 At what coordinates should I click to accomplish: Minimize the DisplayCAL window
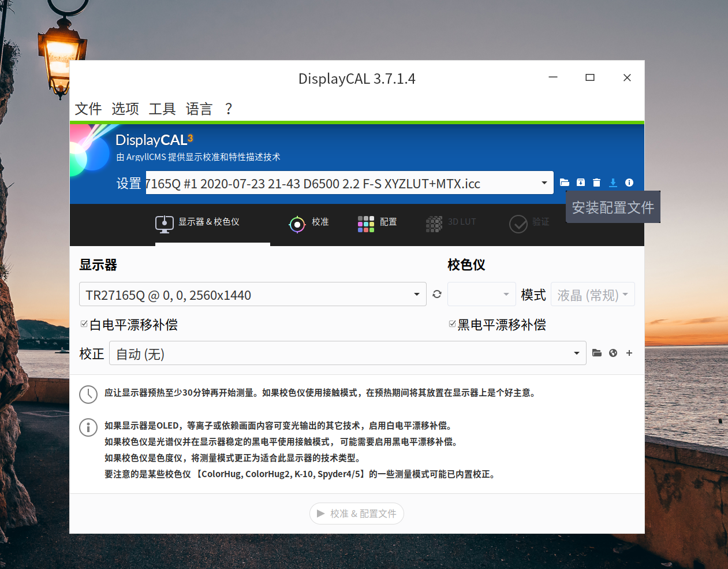coord(553,77)
